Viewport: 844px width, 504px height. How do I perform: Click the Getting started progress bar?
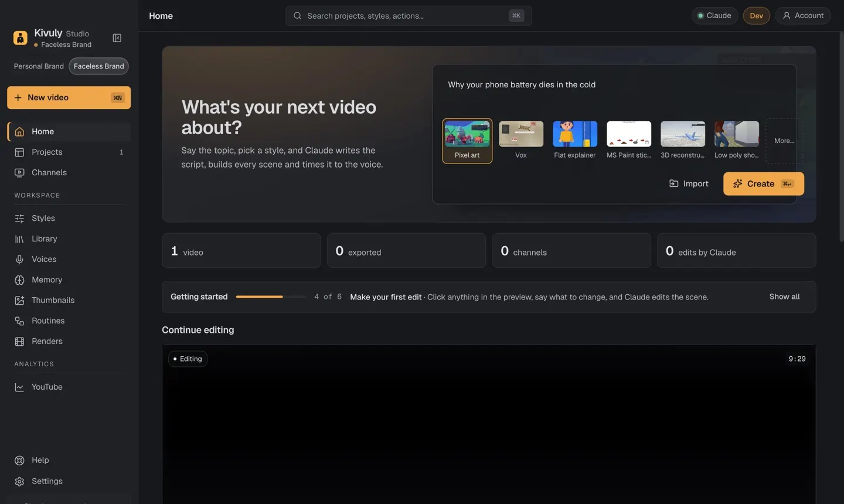[271, 297]
